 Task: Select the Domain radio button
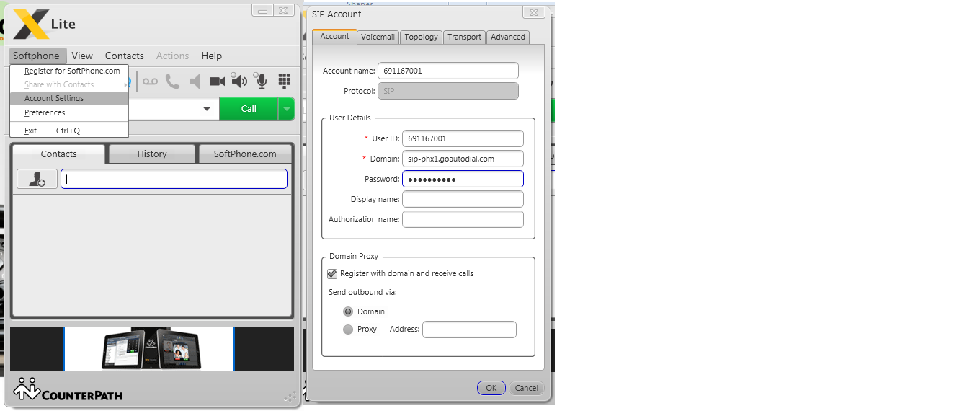coord(348,311)
